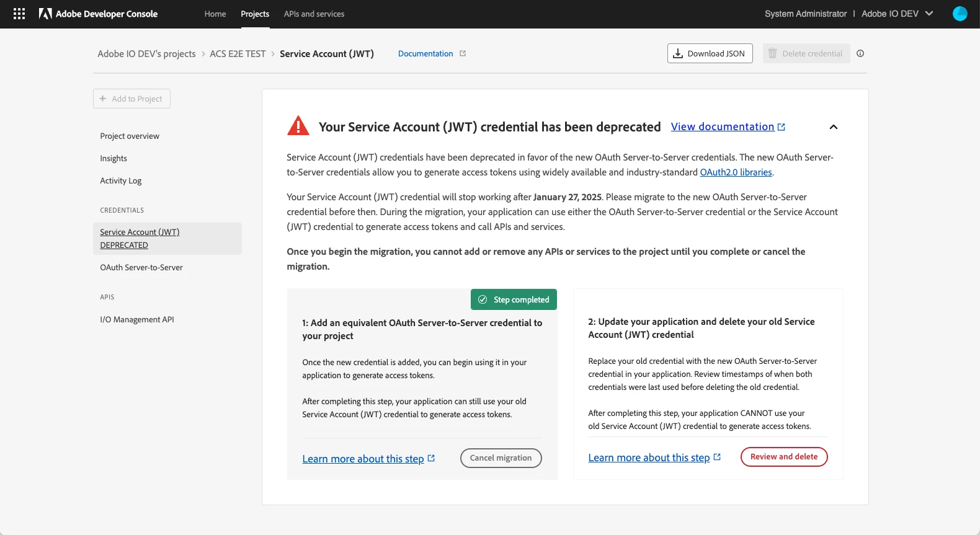Click the red deprecation warning triangle icon
This screenshot has height=535, width=980.
pos(298,126)
